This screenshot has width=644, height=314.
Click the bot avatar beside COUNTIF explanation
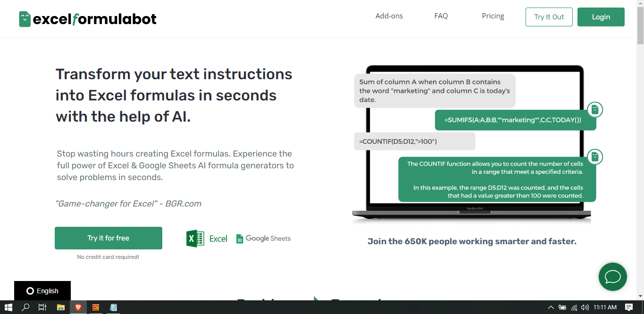point(595,156)
